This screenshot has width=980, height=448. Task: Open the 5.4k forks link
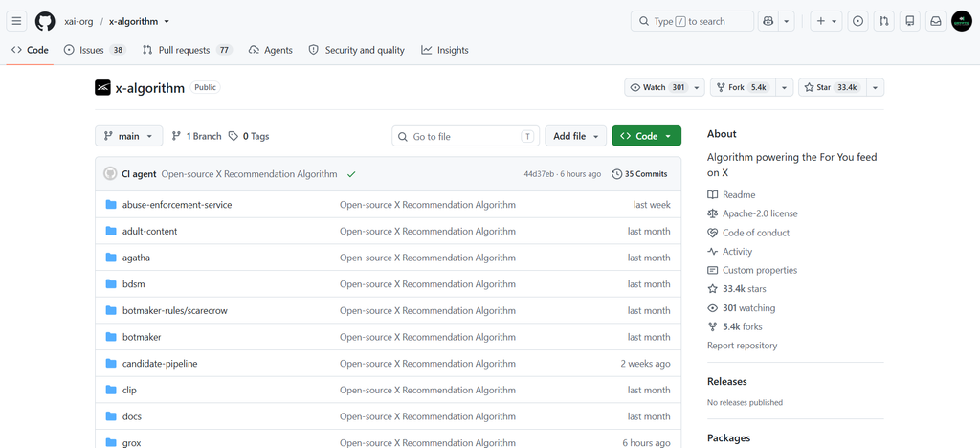735,326
